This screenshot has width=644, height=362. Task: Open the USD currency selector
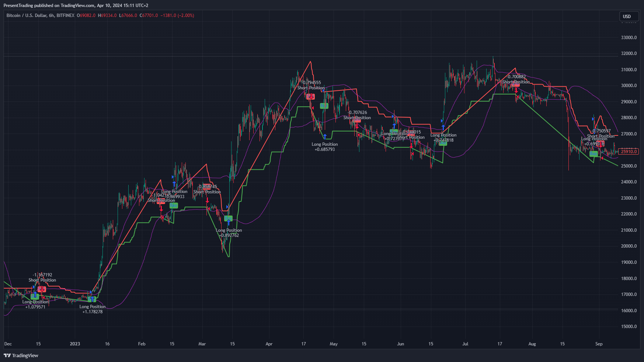[629, 16]
